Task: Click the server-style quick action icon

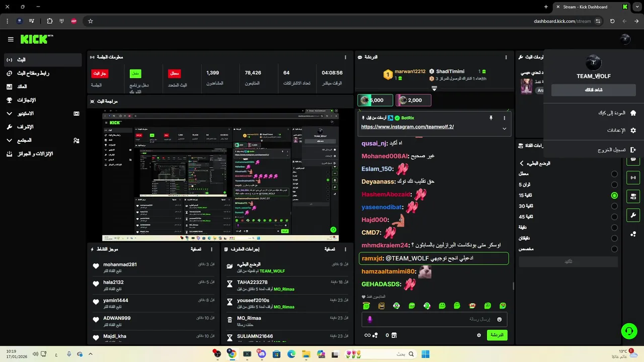Action: (633, 196)
